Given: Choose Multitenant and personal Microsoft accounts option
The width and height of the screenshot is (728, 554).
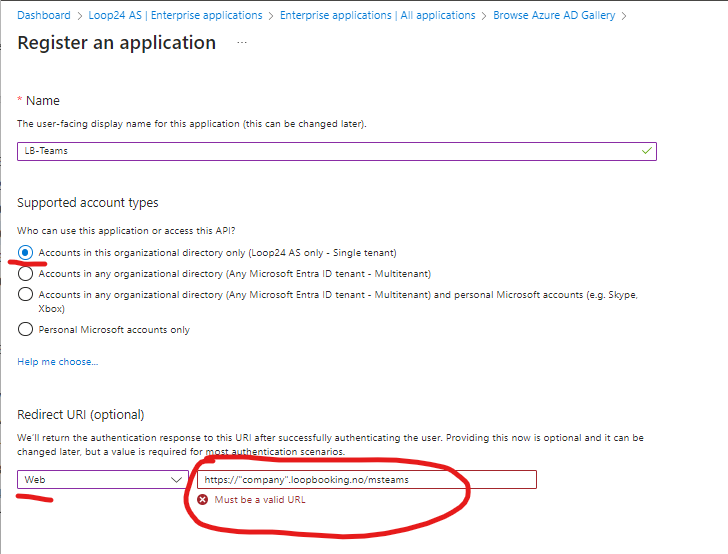Looking at the screenshot, I should click(x=25, y=294).
